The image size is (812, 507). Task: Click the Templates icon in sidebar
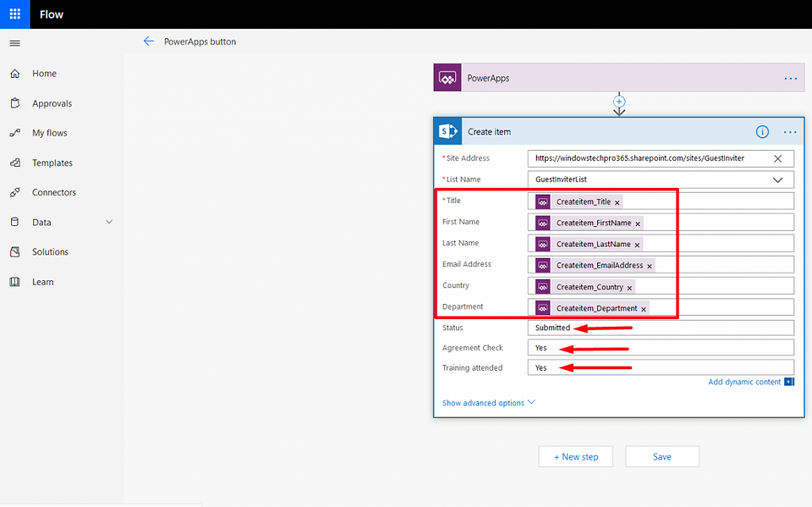15,163
